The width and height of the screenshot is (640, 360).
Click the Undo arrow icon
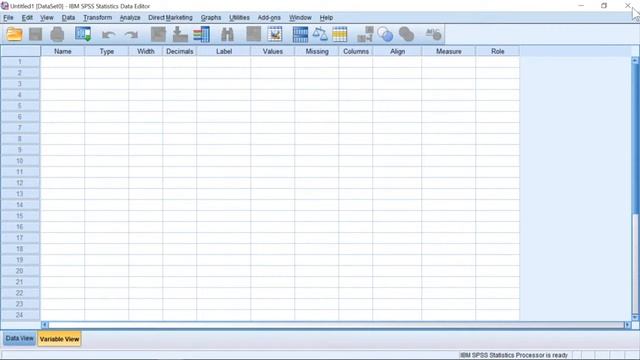[x=108, y=35]
